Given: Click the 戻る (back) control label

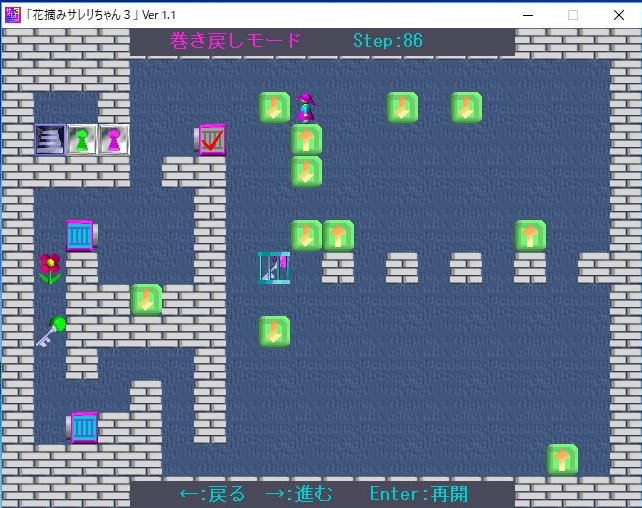Looking at the screenshot, I should (212, 494).
